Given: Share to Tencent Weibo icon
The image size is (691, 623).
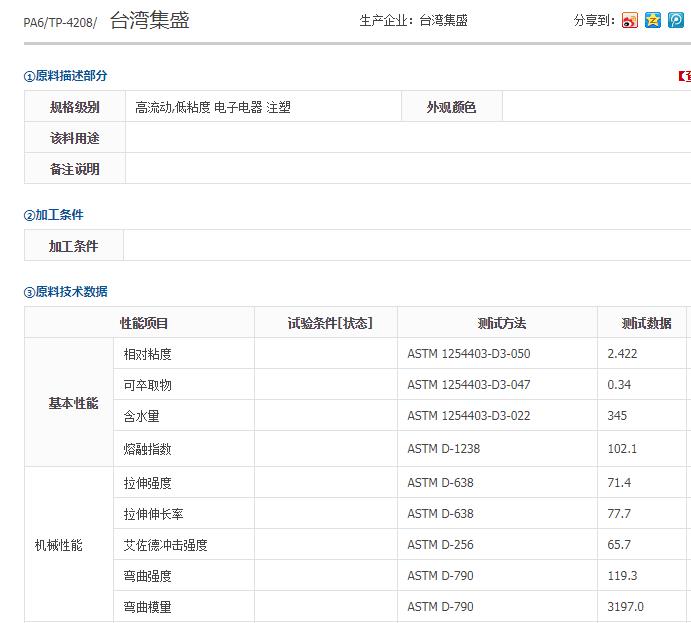Looking at the screenshot, I should tap(676, 20).
